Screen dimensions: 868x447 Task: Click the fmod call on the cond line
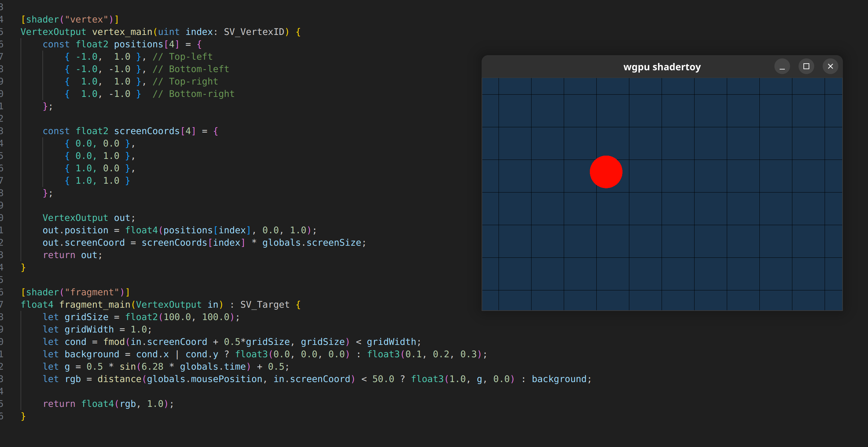[226, 342]
